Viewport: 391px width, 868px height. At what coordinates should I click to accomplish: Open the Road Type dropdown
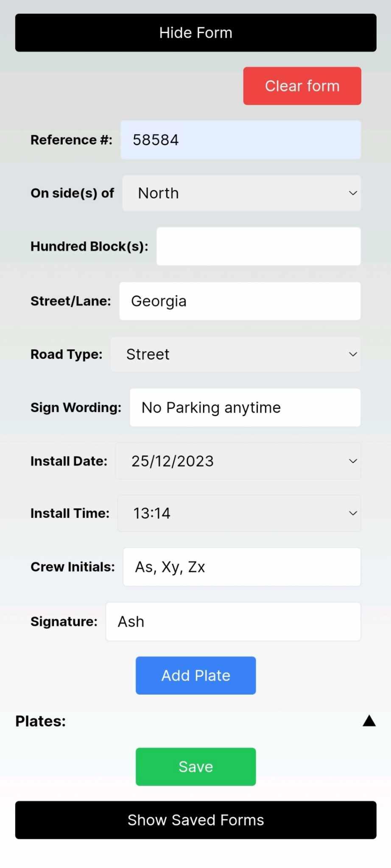[235, 354]
